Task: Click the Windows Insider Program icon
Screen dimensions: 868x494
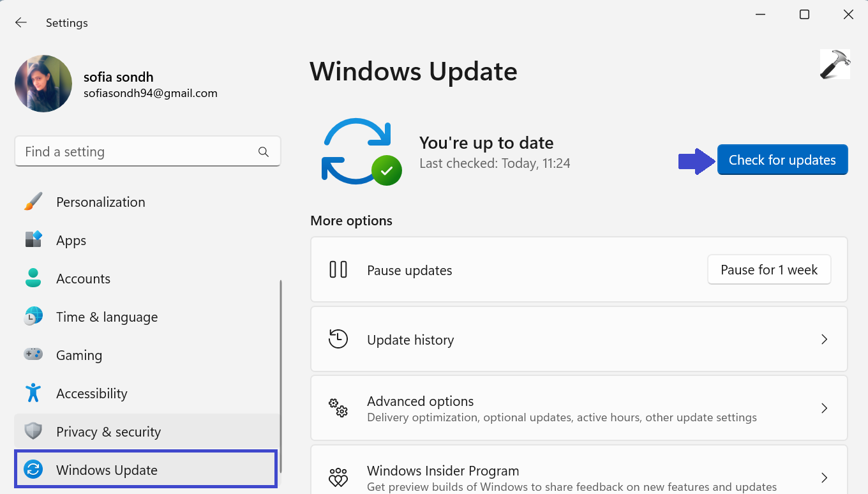Action: (338, 477)
